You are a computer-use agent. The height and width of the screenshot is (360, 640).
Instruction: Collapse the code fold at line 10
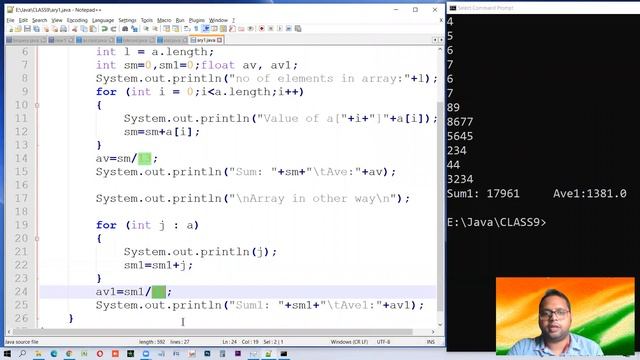click(37, 105)
